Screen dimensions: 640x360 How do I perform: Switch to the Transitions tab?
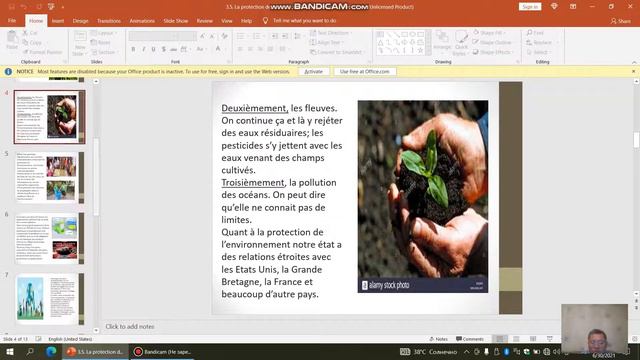[109, 21]
